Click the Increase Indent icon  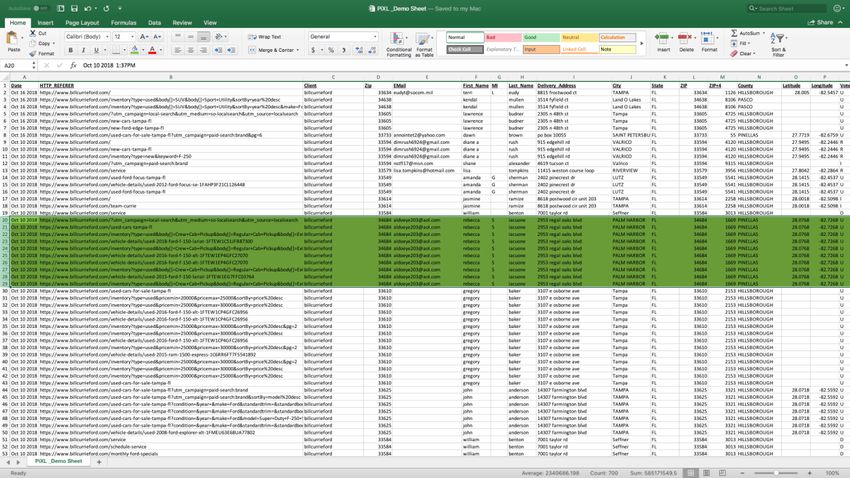(231, 50)
